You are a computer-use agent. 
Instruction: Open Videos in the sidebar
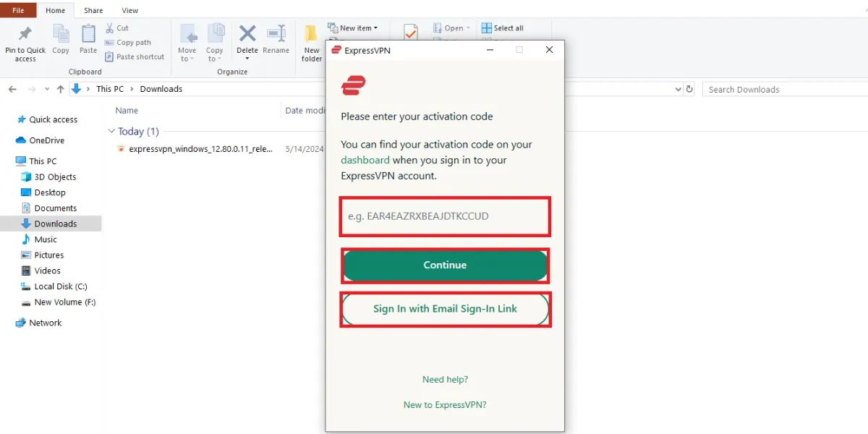coord(42,271)
